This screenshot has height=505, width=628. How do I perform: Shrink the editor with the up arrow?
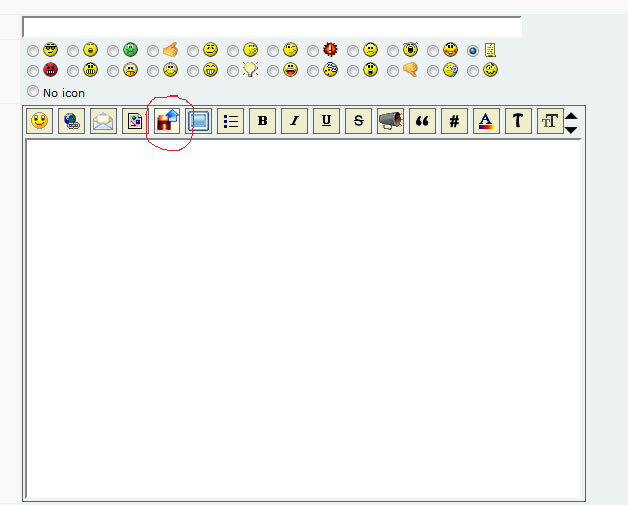click(571, 116)
